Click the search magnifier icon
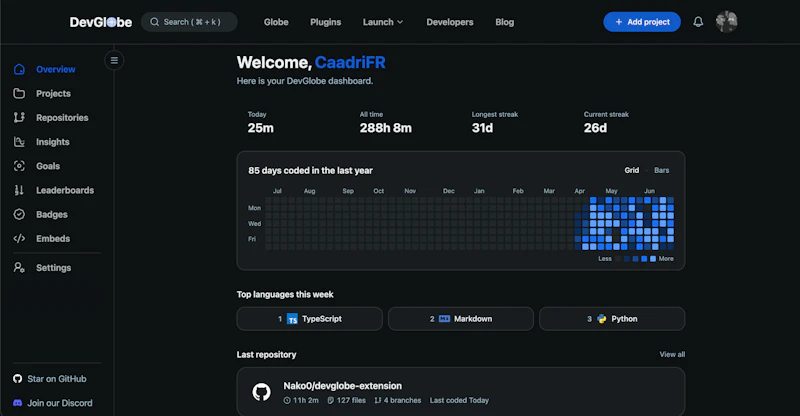The image size is (800, 416). pyautogui.click(x=154, y=22)
